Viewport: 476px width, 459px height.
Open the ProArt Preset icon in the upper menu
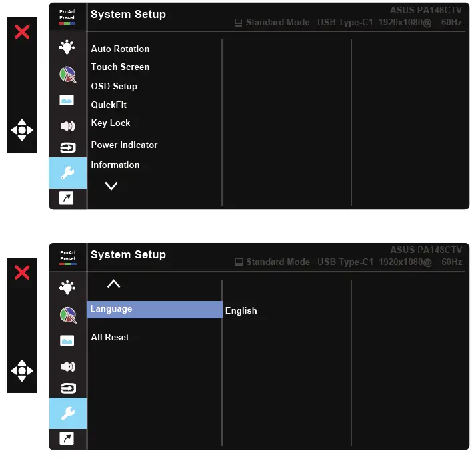pos(67,17)
